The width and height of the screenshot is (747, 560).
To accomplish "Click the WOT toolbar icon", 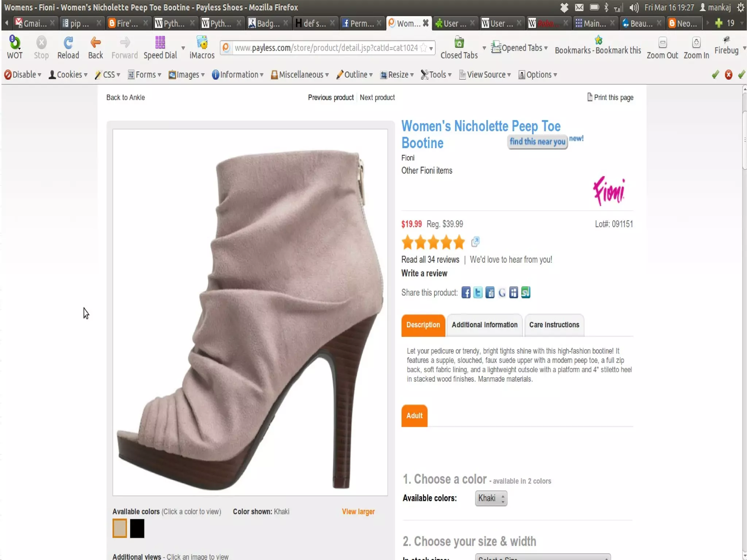I will [15, 43].
